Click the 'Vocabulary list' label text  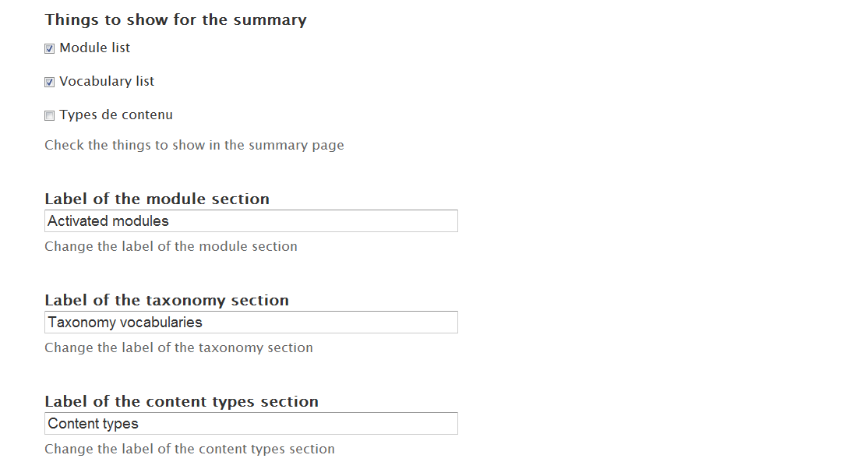[107, 81]
